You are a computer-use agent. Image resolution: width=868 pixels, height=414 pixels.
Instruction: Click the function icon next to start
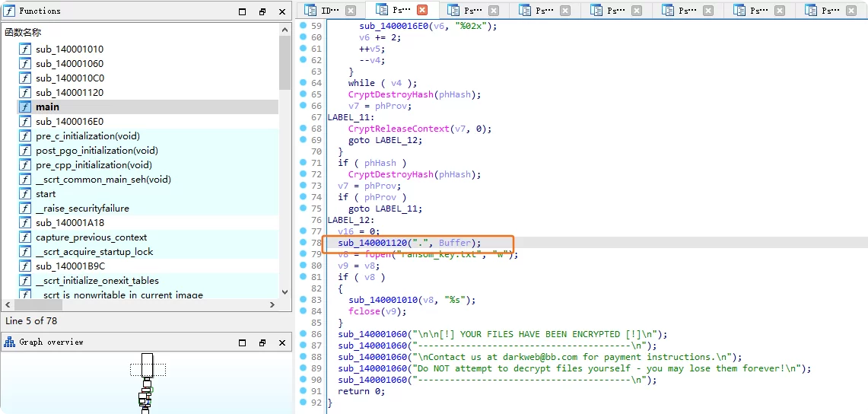pyautogui.click(x=25, y=194)
